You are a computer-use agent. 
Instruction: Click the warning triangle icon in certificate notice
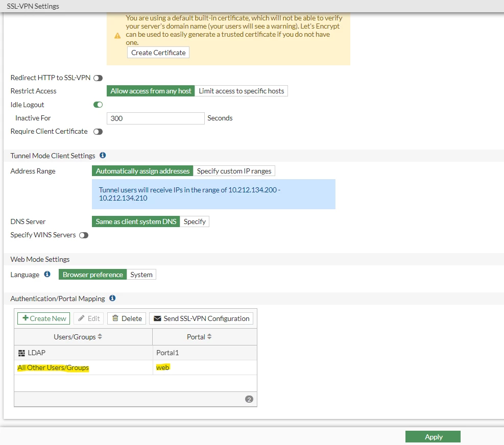point(117,35)
